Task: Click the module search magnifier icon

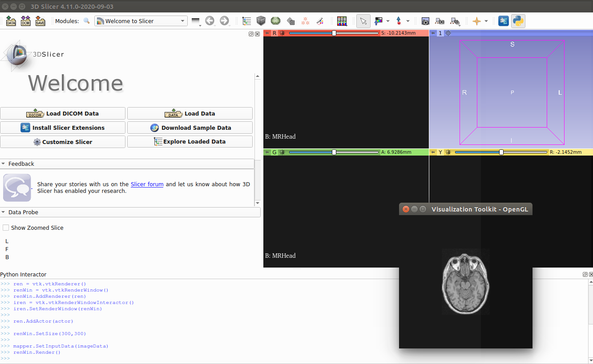Action: click(x=87, y=21)
